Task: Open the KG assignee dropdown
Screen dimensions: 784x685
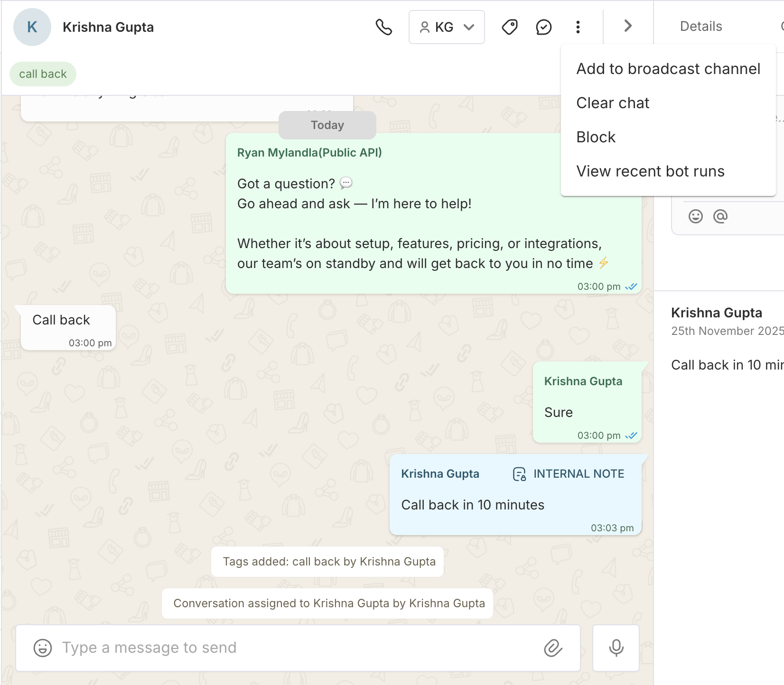Action: [447, 27]
